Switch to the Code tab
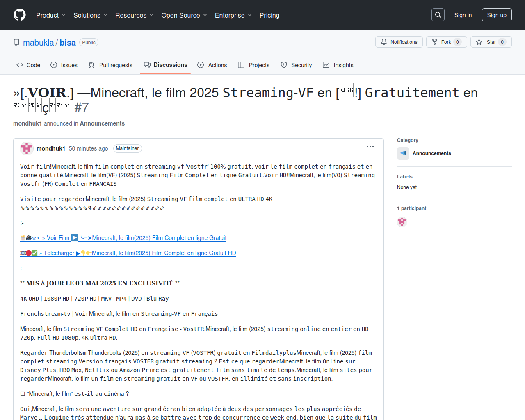Screen dimensions: 525x420 coord(28,65)
